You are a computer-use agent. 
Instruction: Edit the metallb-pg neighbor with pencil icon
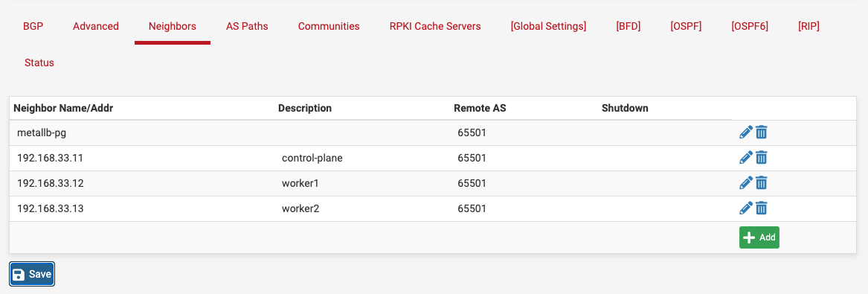(746, 132)
